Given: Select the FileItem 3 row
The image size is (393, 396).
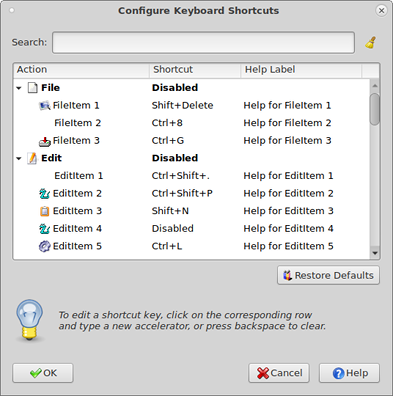Looking at the screenshot, I should pyautogui.click(x=192, y=141).
